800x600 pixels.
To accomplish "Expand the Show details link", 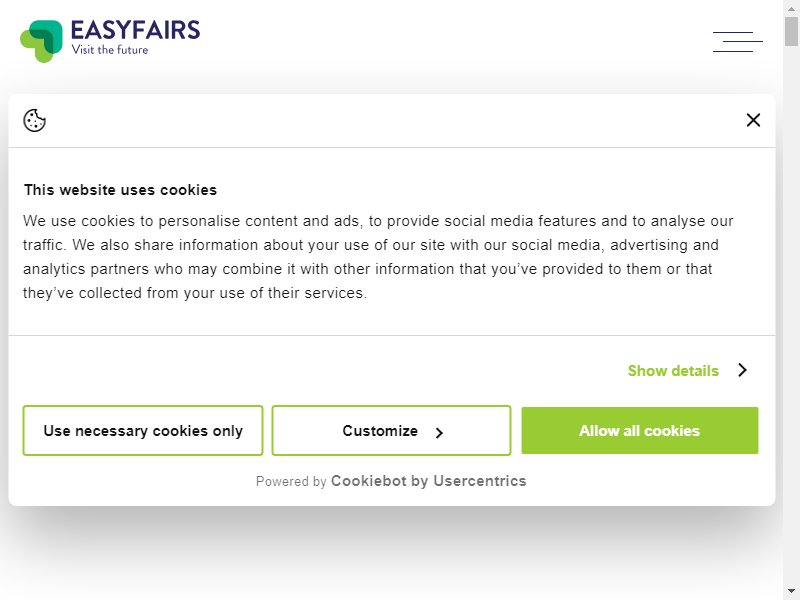I will pyautogui.click(x=673, y=370).
